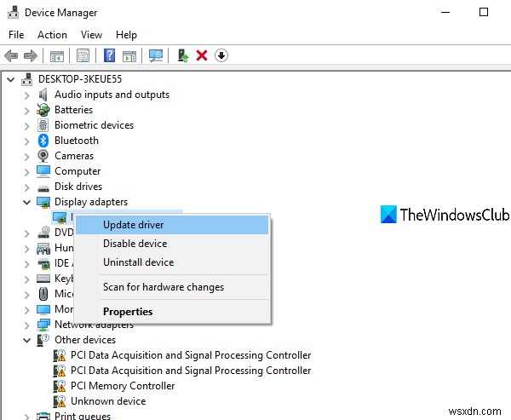Click Scan for hardware changes toolbar icon

[155, 56]
